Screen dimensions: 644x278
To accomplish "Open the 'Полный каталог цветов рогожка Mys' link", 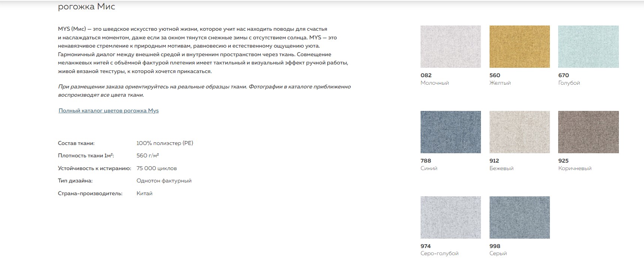I will pos(109,111).
